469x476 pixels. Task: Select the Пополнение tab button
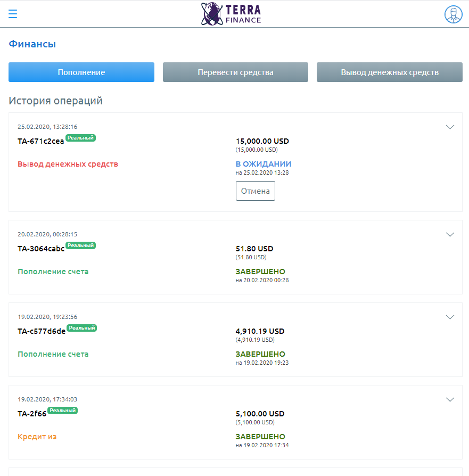coord(81,72)
